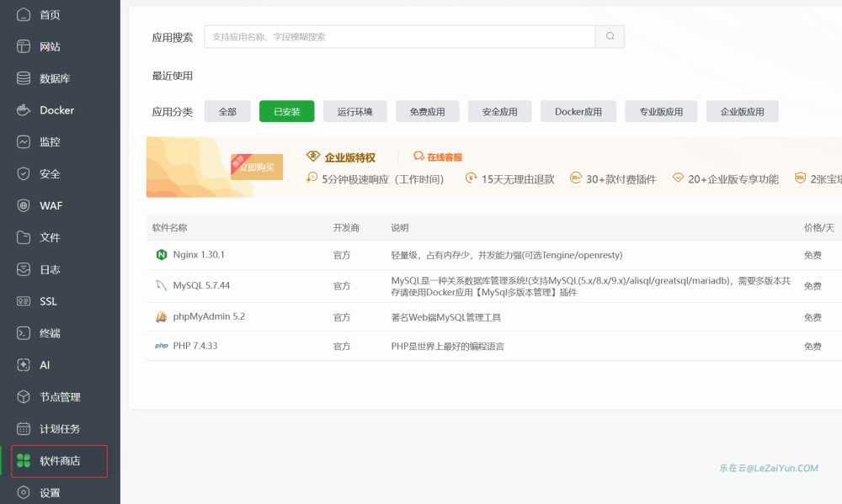Viewport: 842px width, 504px height.
Task: Open 数据库 in the sidebar menu
Action: point(55,78)
